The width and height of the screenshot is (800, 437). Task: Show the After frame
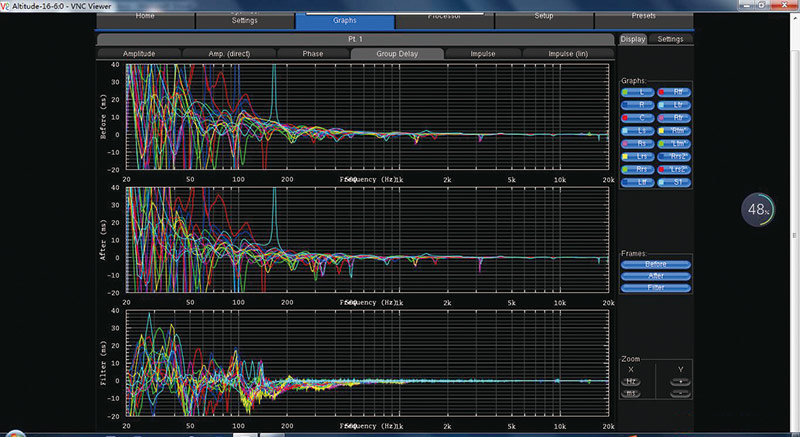pos(656,276)
